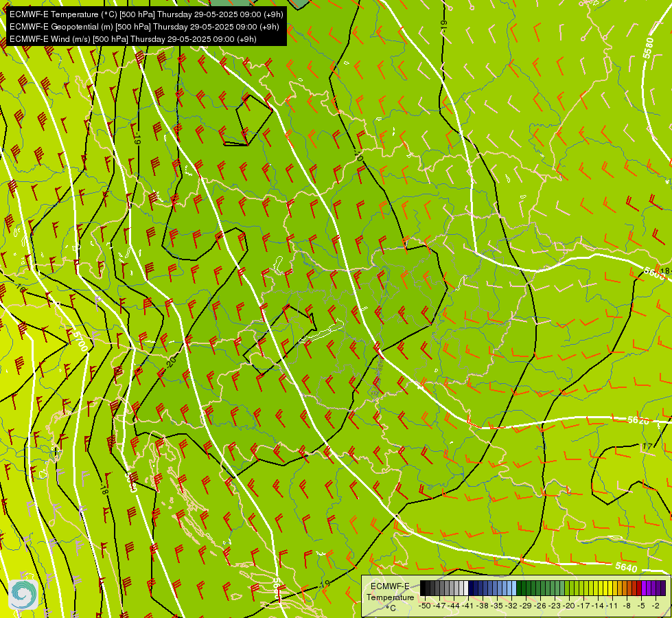Click the 17 isotherm contour label
Viewport: 672px width, 618px height.
point(647,446)
